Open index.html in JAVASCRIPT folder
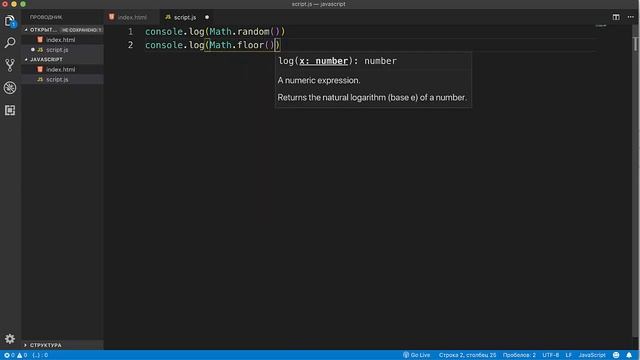 pos(60,69)
